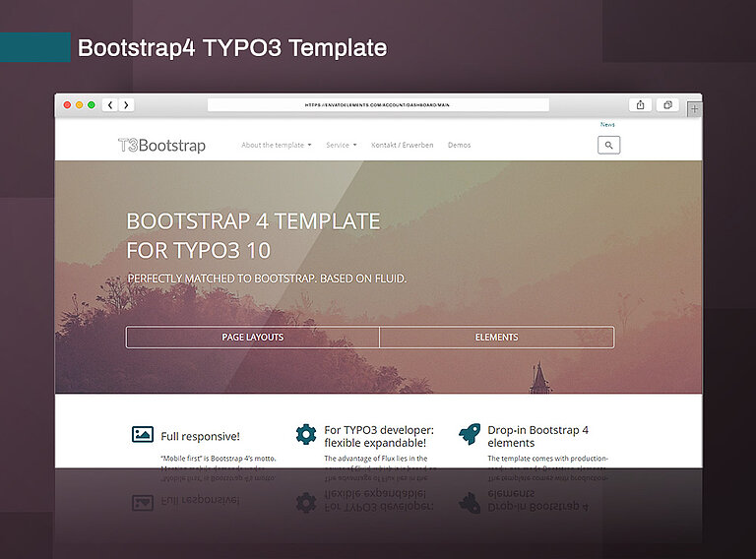Select text The advantage of Flux lies in the
The image size is (756, 559).
click(376, 459)
